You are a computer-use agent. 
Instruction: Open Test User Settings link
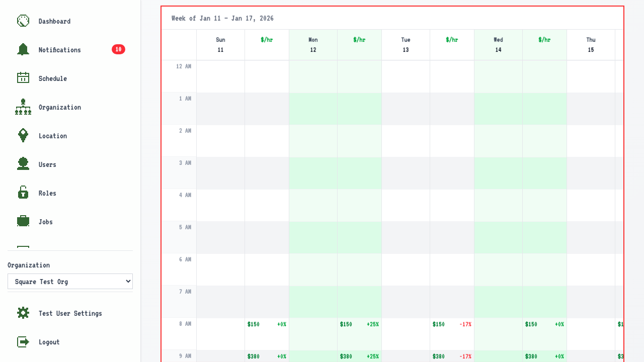(70, 313)
